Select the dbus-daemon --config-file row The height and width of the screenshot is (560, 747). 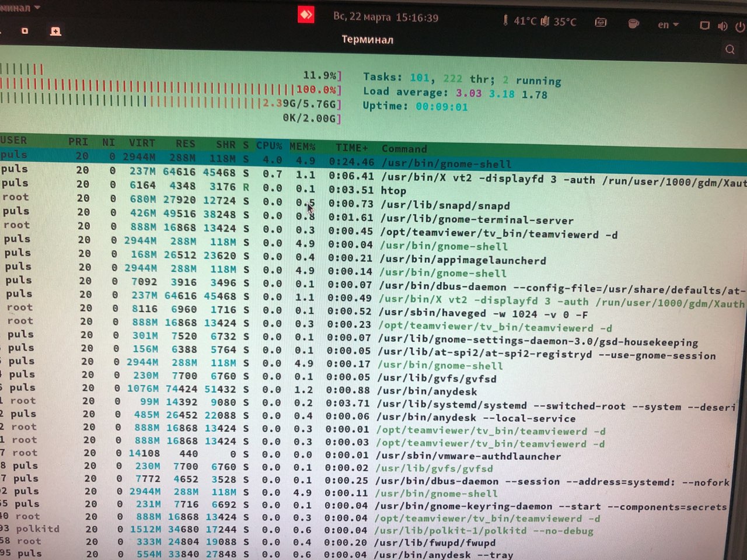pyautogui.click(x=373, y=285)
